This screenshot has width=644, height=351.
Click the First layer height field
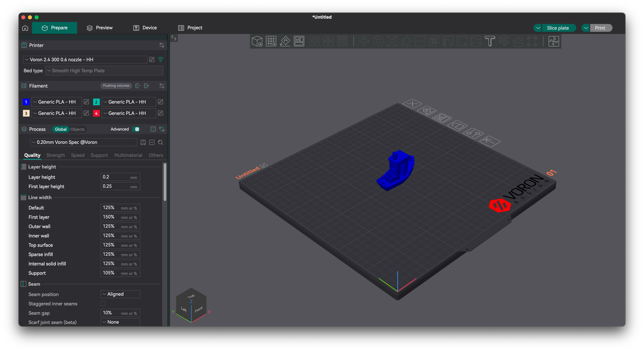click(120, 187)
